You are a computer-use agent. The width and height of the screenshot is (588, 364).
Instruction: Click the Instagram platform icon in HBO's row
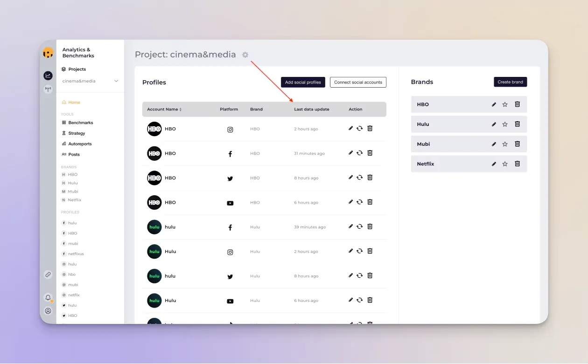pyautogui.click(x=230, y=130)
